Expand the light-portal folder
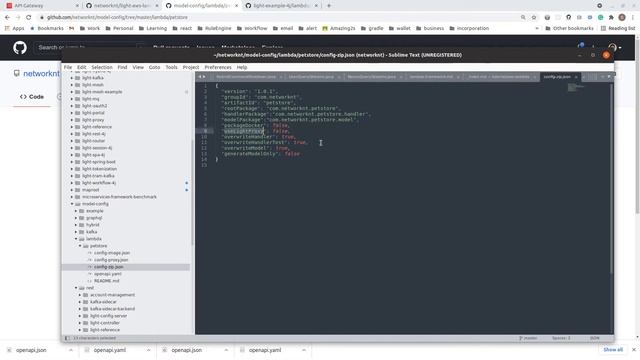The width and height of the screenshot is (640, 360). [72, 113]
